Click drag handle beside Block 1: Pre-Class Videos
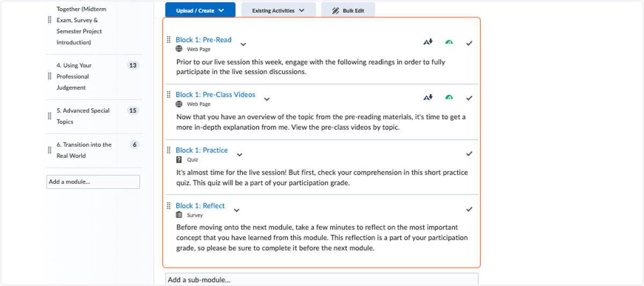 point(169,95)
